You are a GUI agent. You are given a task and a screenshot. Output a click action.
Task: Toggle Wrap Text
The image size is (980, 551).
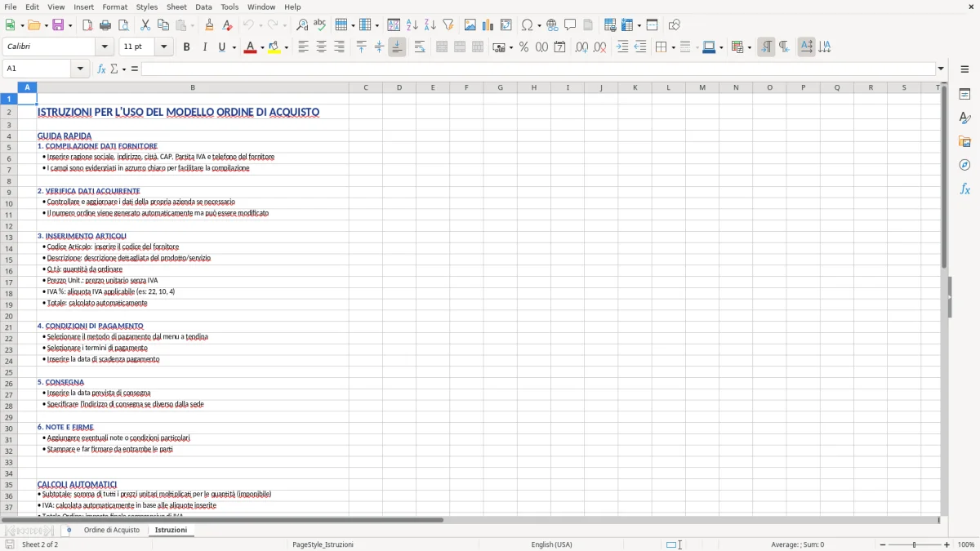(420, 47)
